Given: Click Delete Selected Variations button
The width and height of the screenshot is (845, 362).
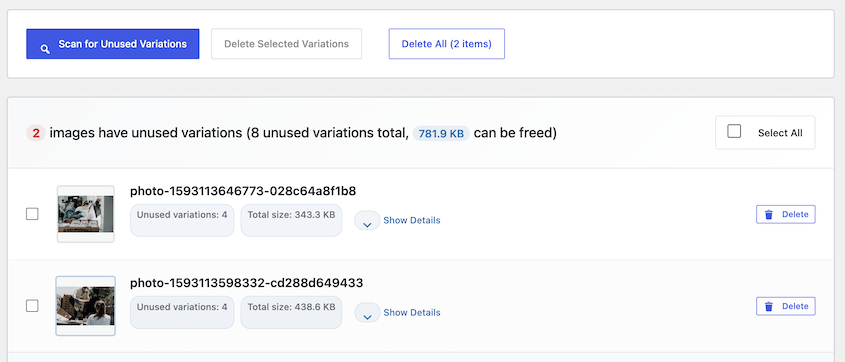Looking at the screenshot, I should point(286,44).
